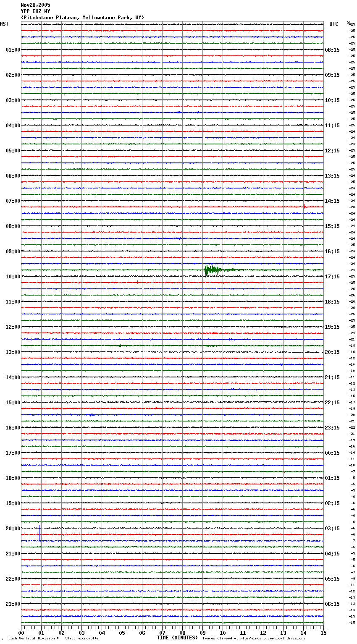Click the 14:15 UTC time label
The image size is (357, 644).
[x=332, y=201]
